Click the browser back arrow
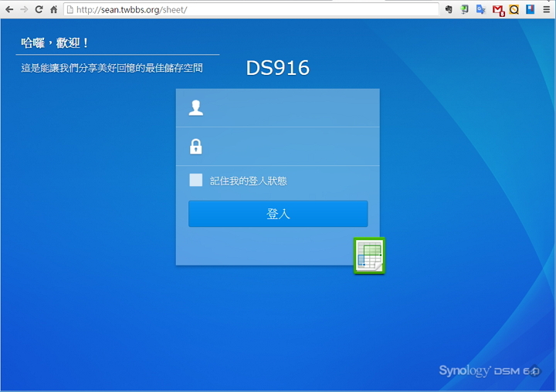The image size is (556, 392). click(9, 9)
